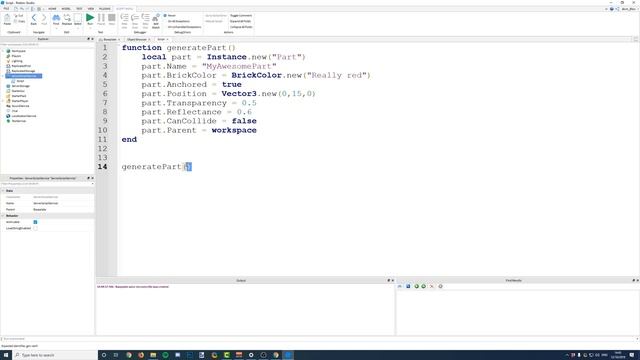Viewport: 640px width, 360px height.
Task: Click the Step Over debugger icon
Action: coord(135,20)
